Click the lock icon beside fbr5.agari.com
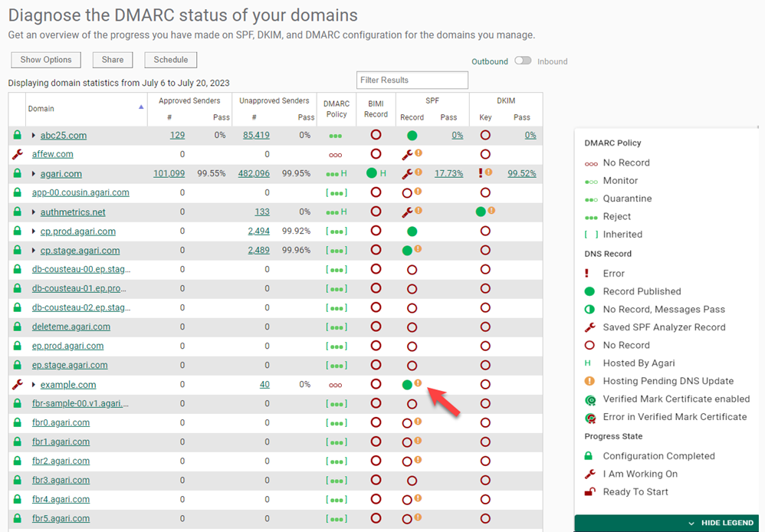The image size is (765, 532). coord(17,518)
